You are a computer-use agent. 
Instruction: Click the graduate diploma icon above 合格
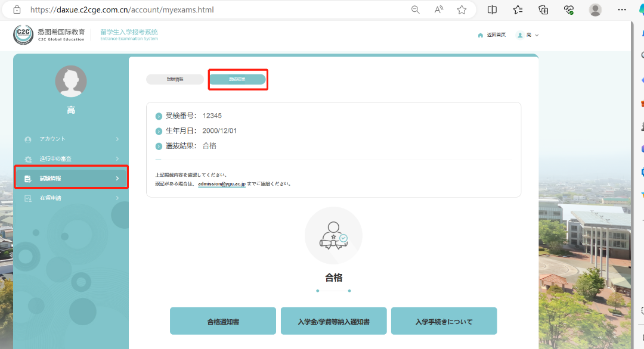pyautogui.click(x=333, y=235)
